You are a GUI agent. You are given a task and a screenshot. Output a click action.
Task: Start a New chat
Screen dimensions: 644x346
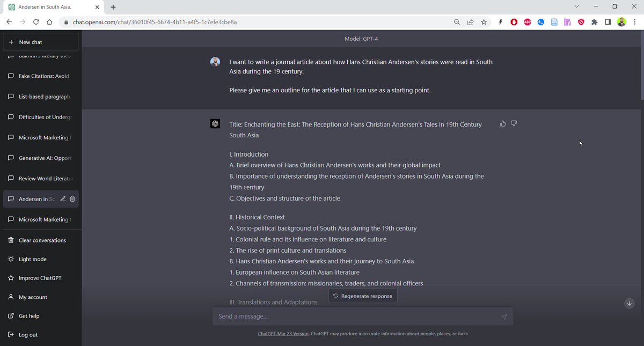point(41,42)
